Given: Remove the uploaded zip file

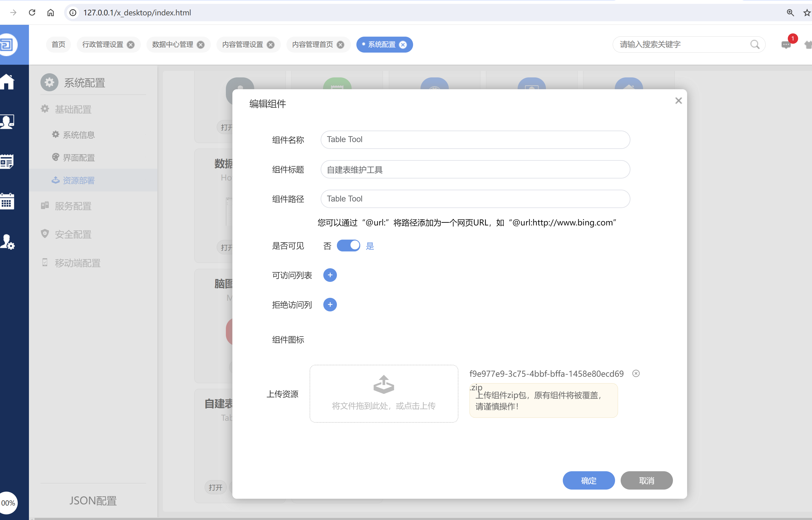Looking at the screenshot, I should (x=635, y=373).
